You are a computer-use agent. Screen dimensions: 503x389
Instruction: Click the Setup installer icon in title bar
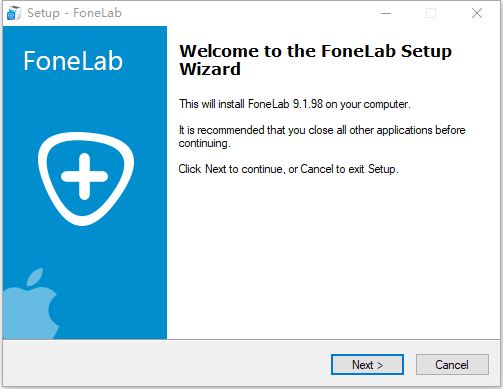click(14, 13)
